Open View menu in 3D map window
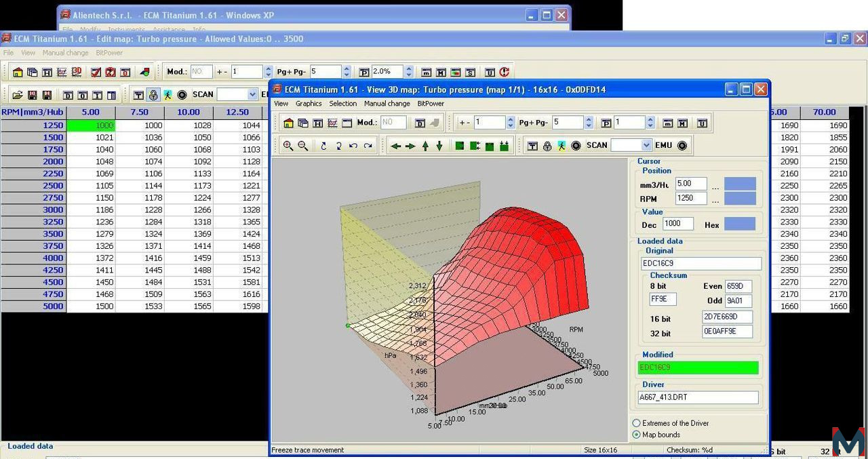This screenshot has height=459, width=868. coord(281,104)
